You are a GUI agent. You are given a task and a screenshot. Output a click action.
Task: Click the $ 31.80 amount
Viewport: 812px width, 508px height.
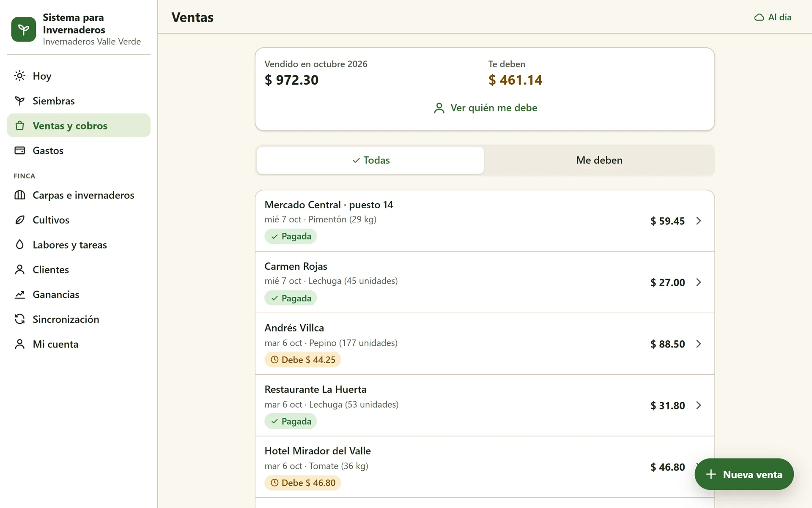pyautogui.click(x=667, y=406)
